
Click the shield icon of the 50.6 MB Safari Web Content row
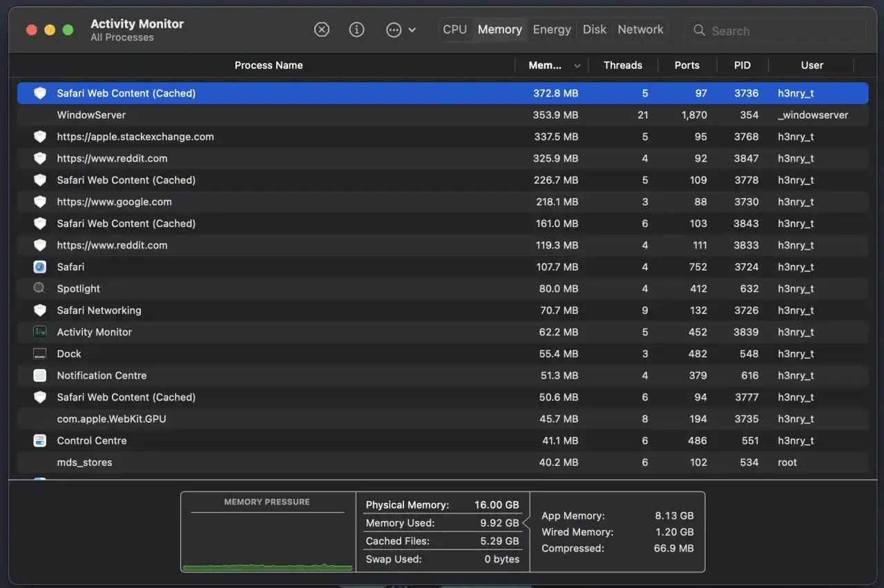(x=40, y=398)
